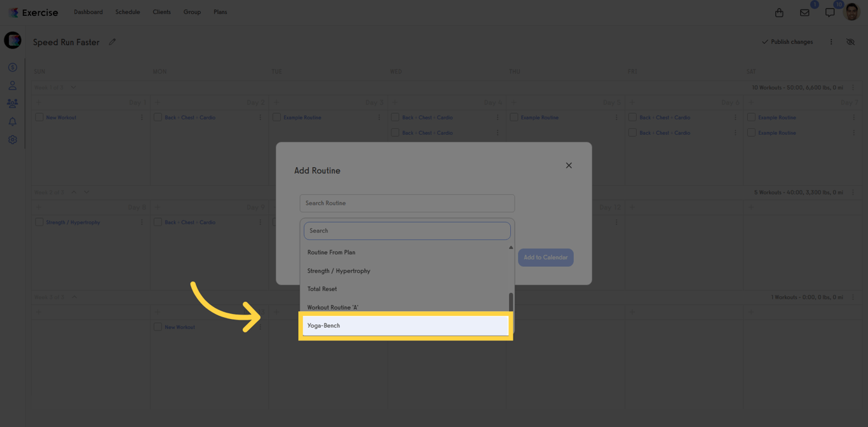Open the clients profile icon in sidebar
The height and width of the screenshot is (427, 868).
[x=12, y=85]
